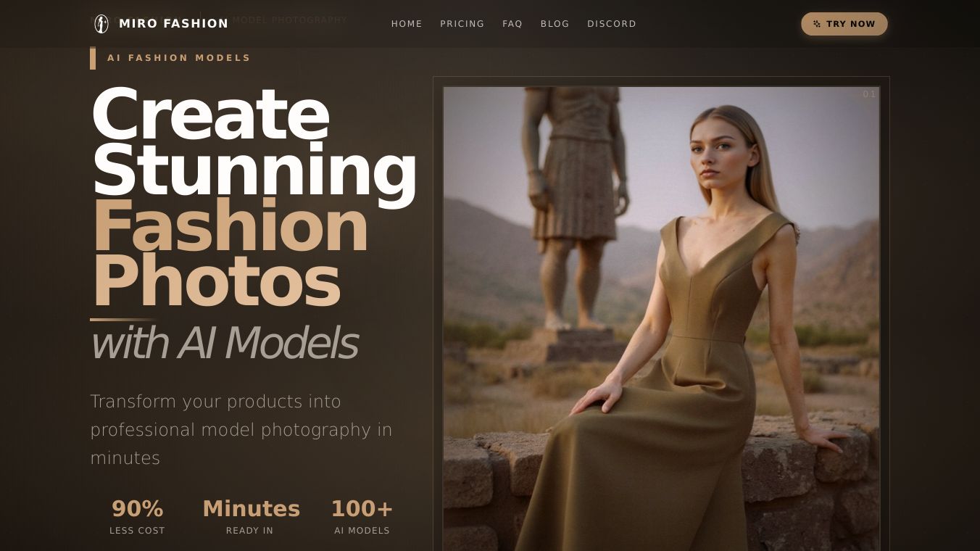Click the "90%" statistic
Viewport: 980px width, 551px height.
click(x=137, y=509)
